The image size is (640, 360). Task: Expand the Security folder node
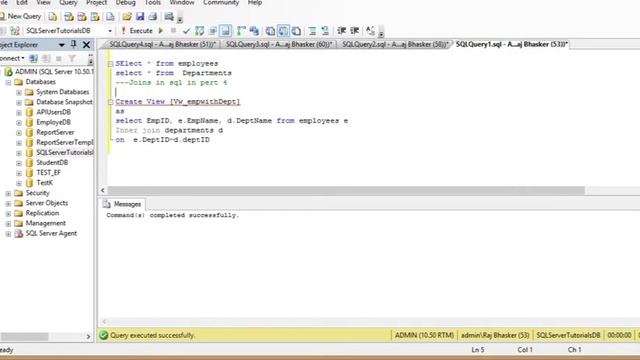pos(8,193)
